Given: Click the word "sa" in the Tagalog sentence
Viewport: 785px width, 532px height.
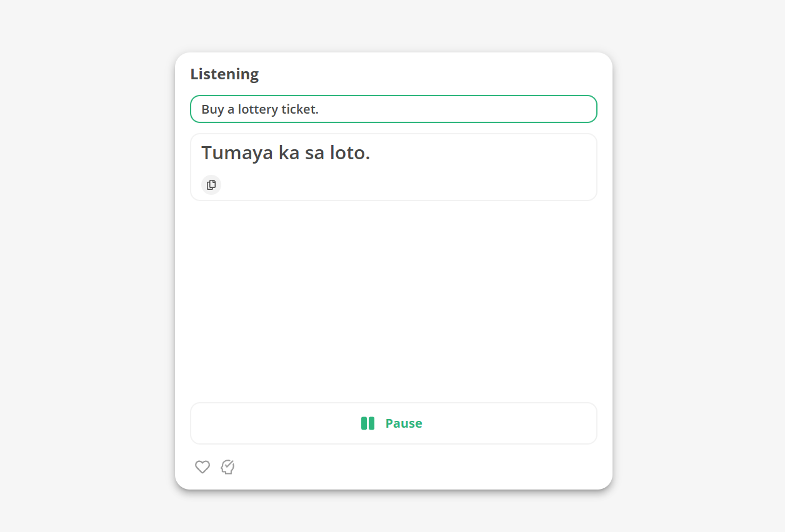Looking at the screenshot, I should coord(315,152).
